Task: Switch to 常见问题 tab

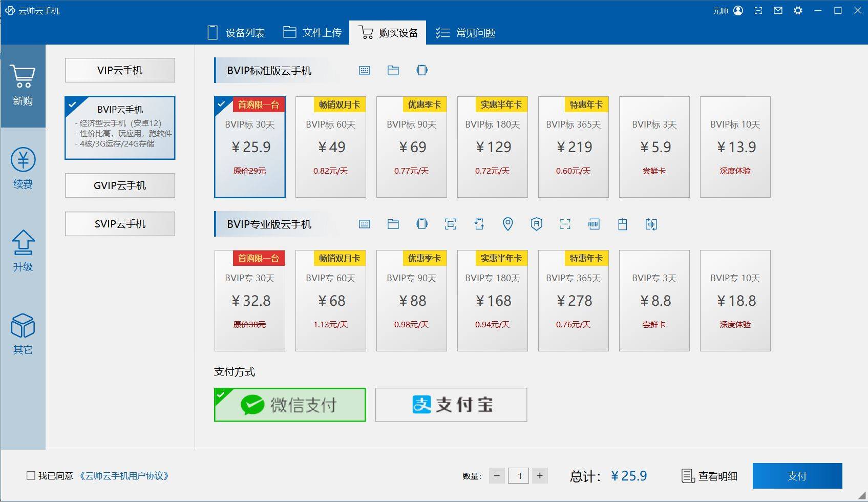Action: (465, 33)
